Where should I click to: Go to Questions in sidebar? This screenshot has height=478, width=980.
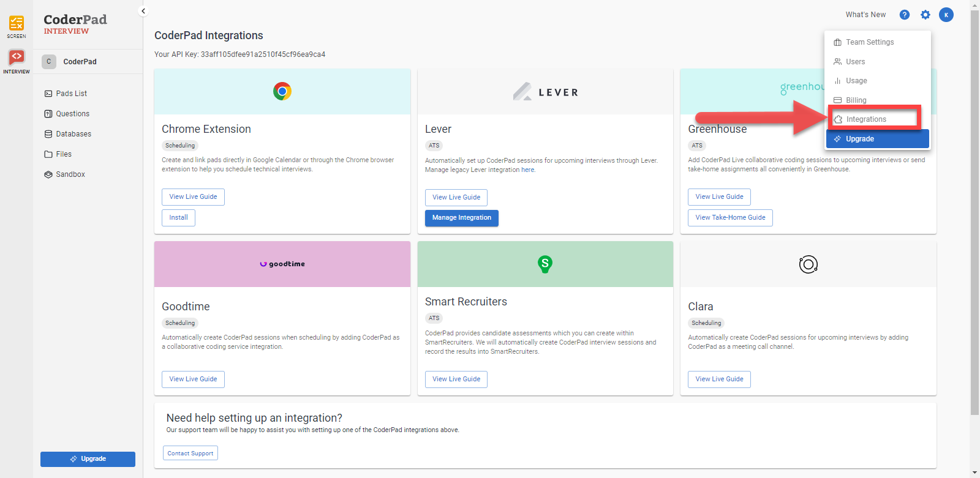click(x=72, y=114)
